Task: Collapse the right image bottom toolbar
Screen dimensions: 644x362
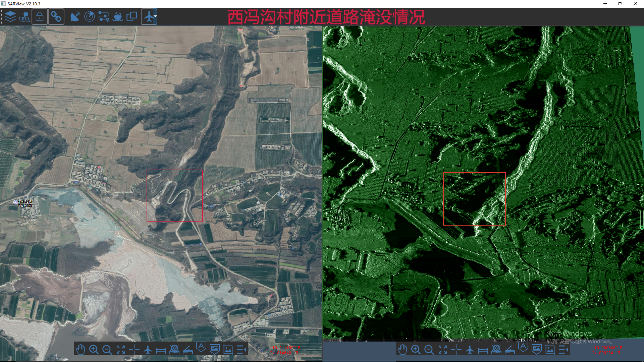Action: pyautogui.click(x=564, y=350)
